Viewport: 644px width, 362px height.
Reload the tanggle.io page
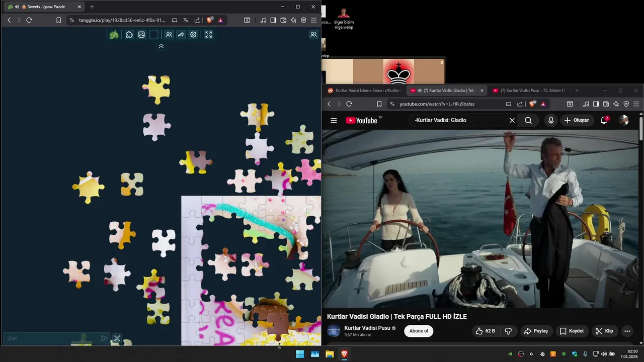point(29,20)
